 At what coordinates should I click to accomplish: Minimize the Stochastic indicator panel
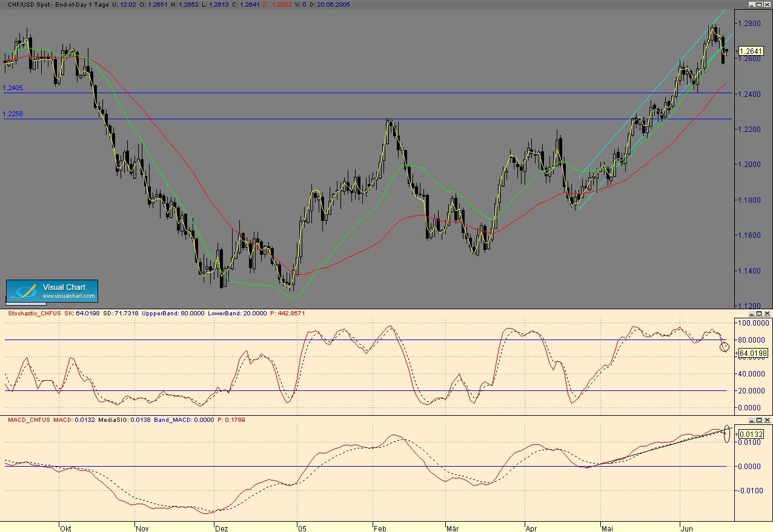coord(752,314)
